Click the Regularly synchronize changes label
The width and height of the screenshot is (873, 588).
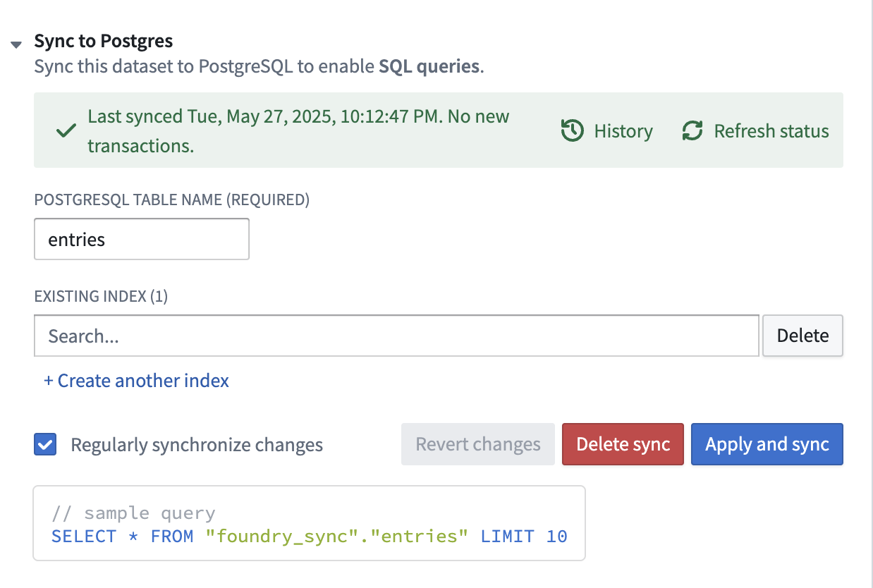(197, 445)
